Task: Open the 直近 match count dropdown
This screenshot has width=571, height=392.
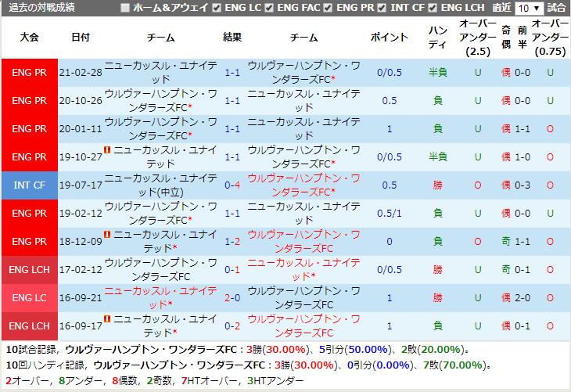Action: tap(529, 8)
